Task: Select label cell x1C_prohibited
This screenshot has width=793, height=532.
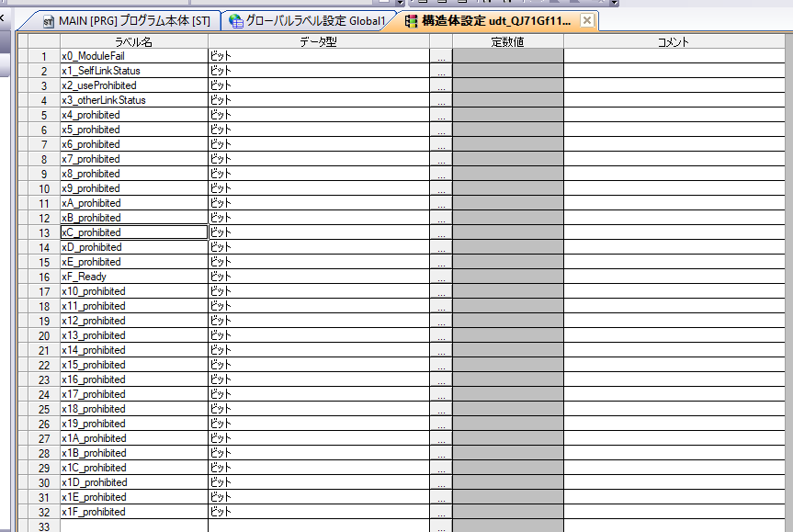Action: [134, 468]
